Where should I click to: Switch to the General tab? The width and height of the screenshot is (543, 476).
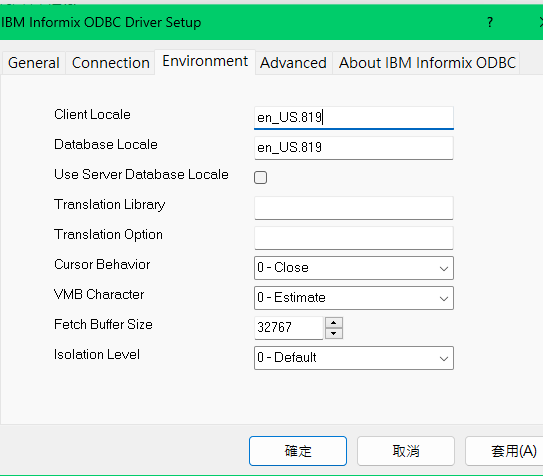point(34,63)
